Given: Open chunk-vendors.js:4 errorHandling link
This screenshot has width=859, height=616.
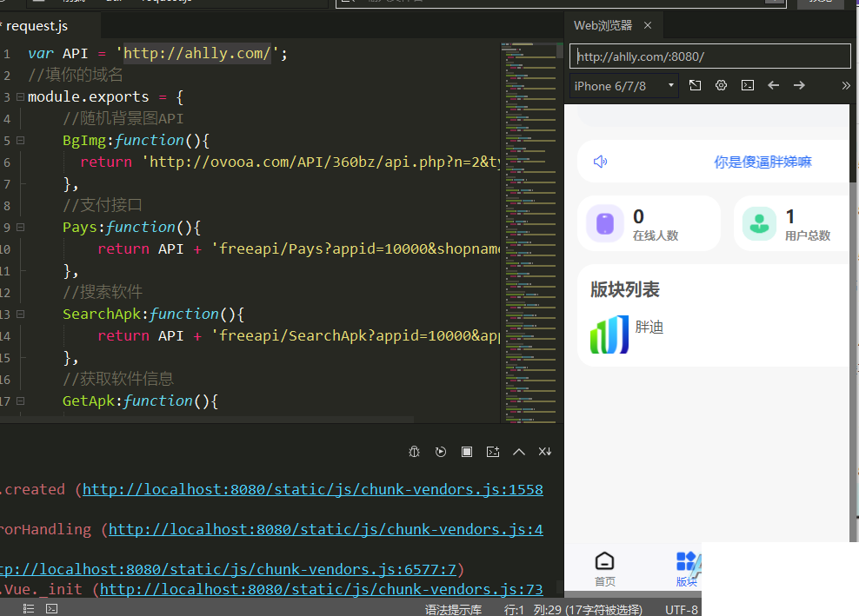Looking at the screenshot, I should (x=326, y=529).
